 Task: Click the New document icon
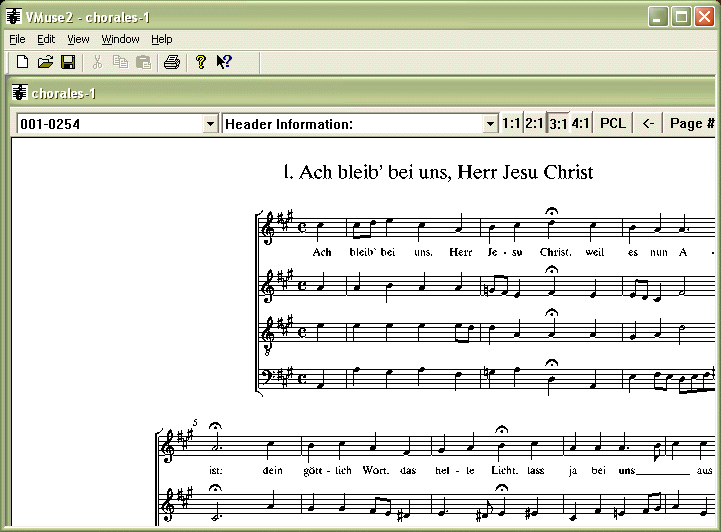[22, 62]
